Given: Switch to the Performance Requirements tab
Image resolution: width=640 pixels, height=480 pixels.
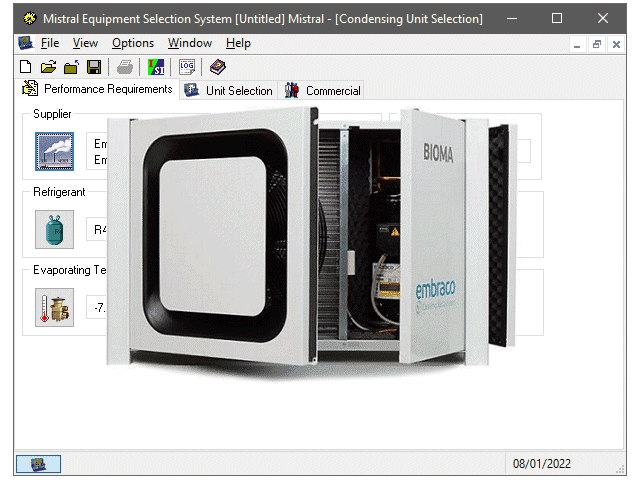Looking at the screenshot, I should point(98,89).
